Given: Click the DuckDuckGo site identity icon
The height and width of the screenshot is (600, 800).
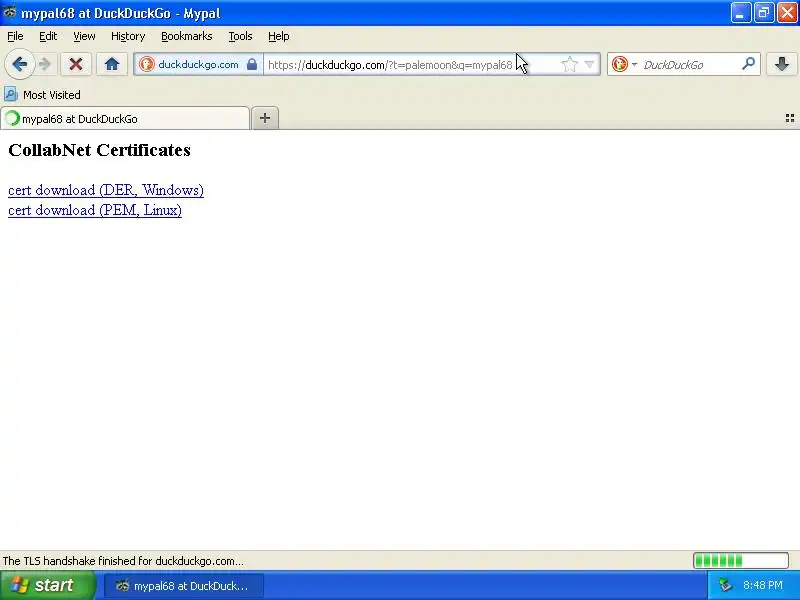Looking at the screenshot, I should pyautogui.click(x=146, y=64).
